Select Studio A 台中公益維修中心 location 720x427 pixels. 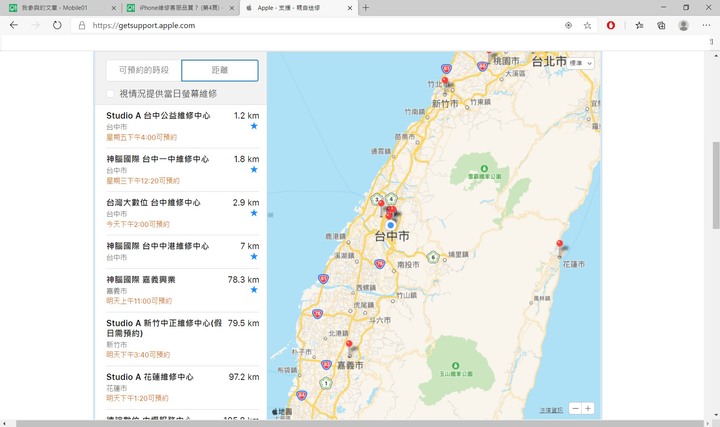[182, 126]
